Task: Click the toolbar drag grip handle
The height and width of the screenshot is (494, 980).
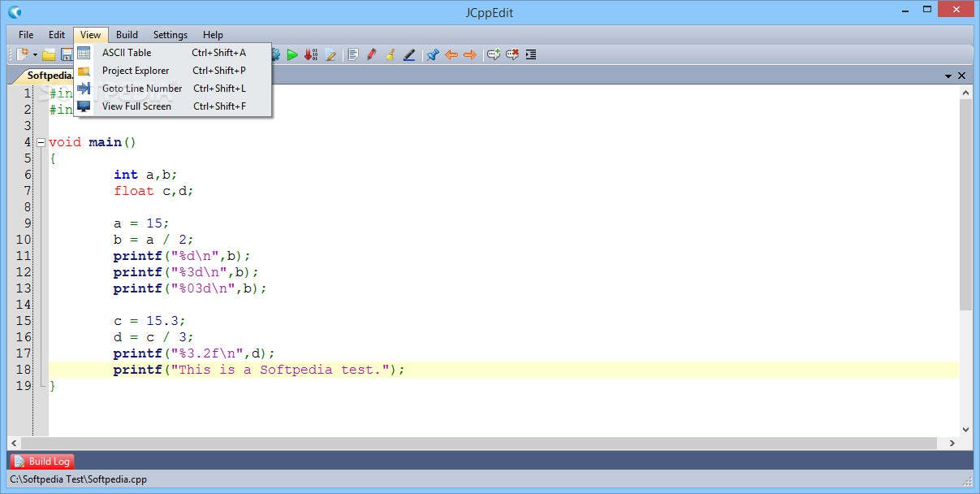Action: coord(11,54)
